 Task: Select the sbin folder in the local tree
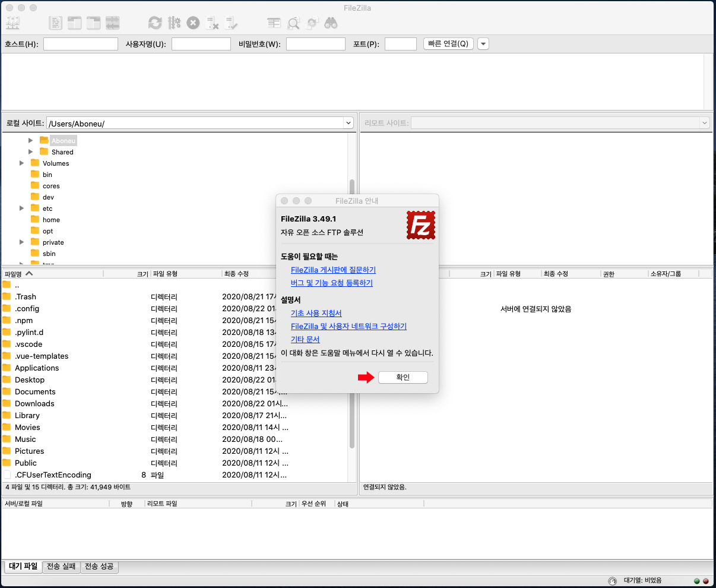pyautogui.click(x=49, y=254)
